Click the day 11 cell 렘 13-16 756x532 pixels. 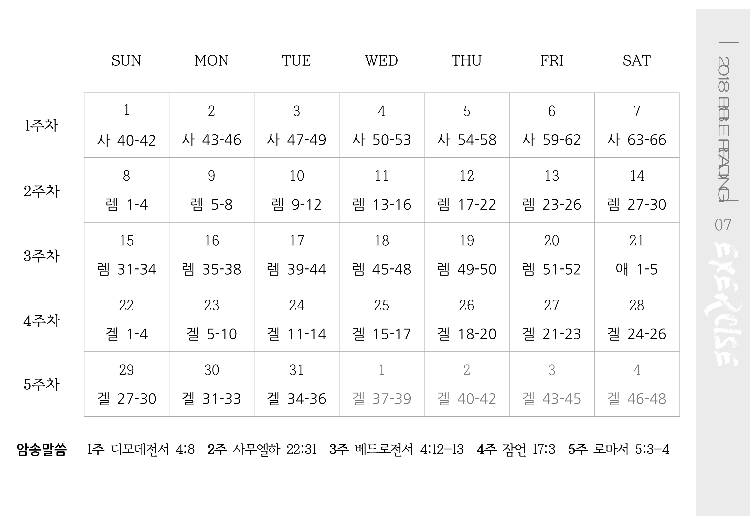pos(382,190)
